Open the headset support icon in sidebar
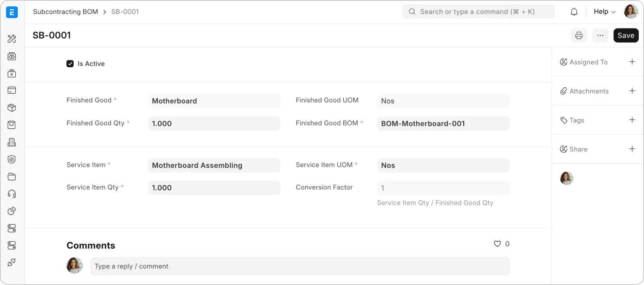 [x=12, y=194]
